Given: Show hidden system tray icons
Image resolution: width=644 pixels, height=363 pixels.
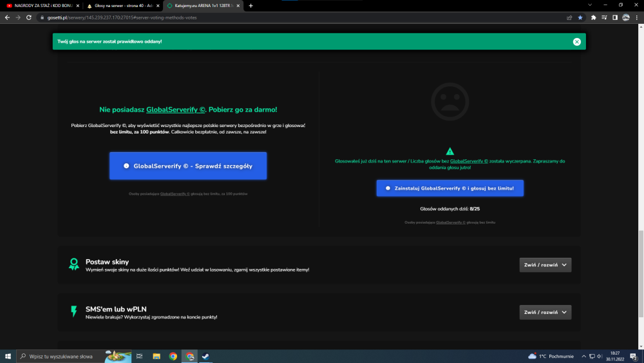Looking at the screenshot, I should point(583,356).
